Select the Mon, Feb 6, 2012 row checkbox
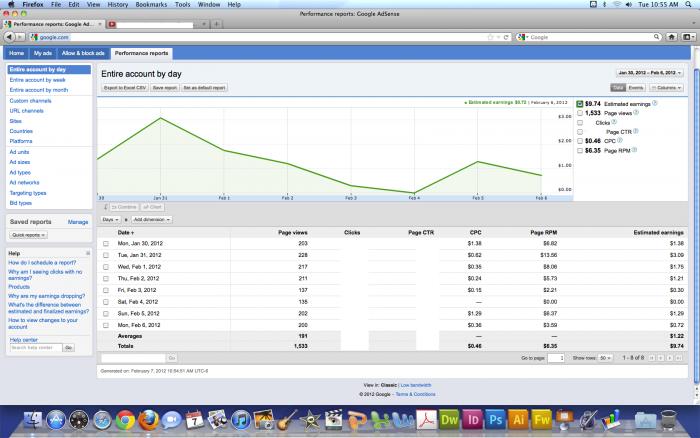This screenshot has height=438, width=700. (x=106, y=325)
